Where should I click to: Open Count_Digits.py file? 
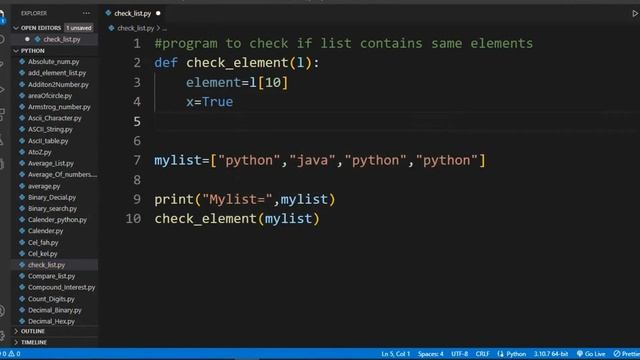pos(51,299)
